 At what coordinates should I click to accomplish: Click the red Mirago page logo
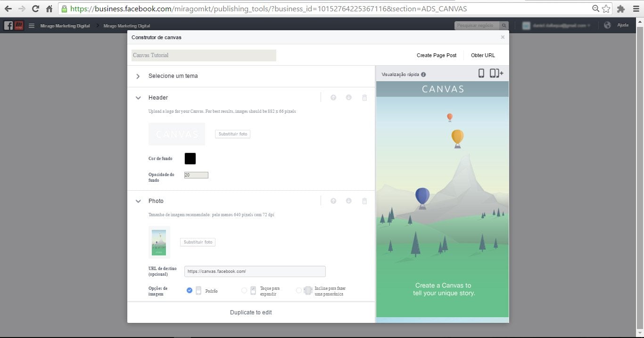pyautogui.click(x=19, y=25)
